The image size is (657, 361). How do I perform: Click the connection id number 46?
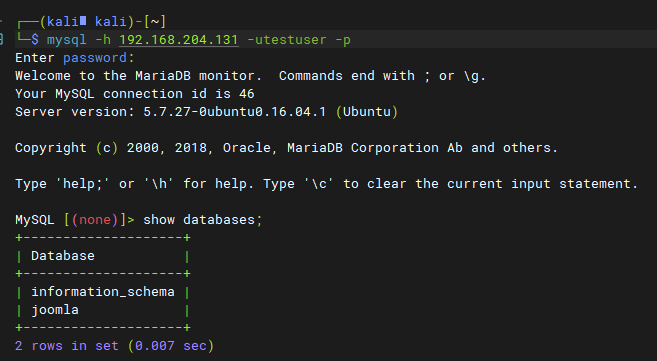click(246, 93)
